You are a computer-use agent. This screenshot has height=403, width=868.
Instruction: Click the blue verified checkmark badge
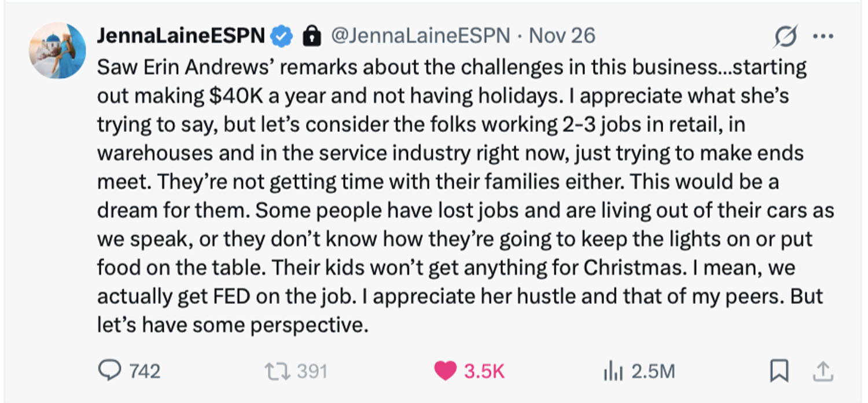click(x=282, y=36)
